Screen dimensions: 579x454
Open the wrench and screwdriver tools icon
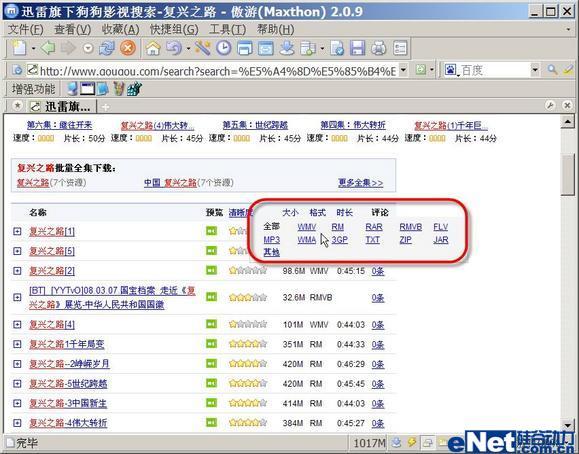tap(203, 48)
